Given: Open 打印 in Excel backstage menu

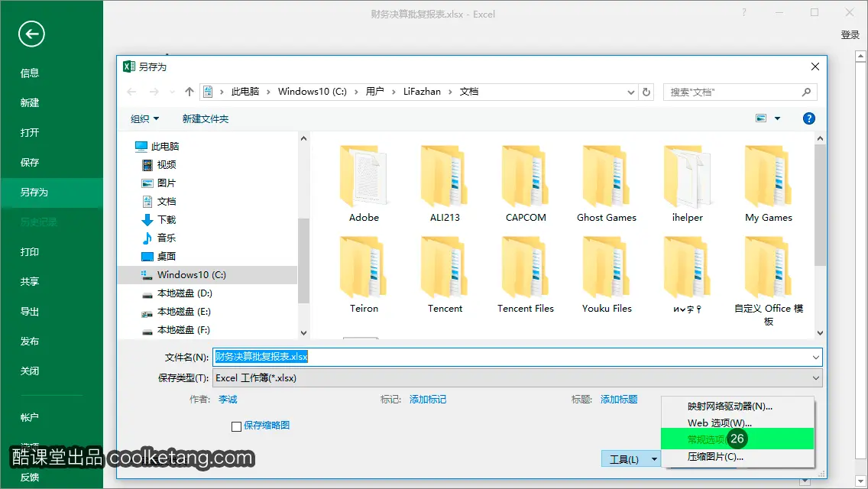Looking at the screenshot, I should point(29,252).
